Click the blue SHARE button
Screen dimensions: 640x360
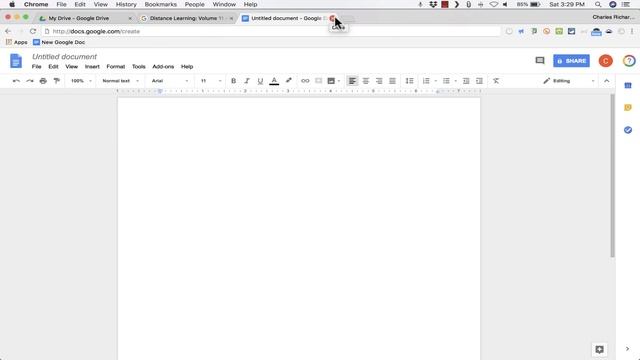(x=571, y=61)
